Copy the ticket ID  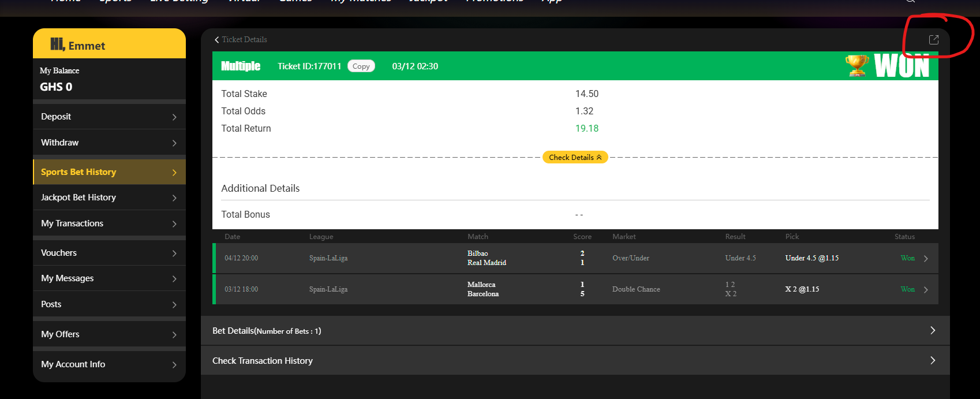click(361, 66)
